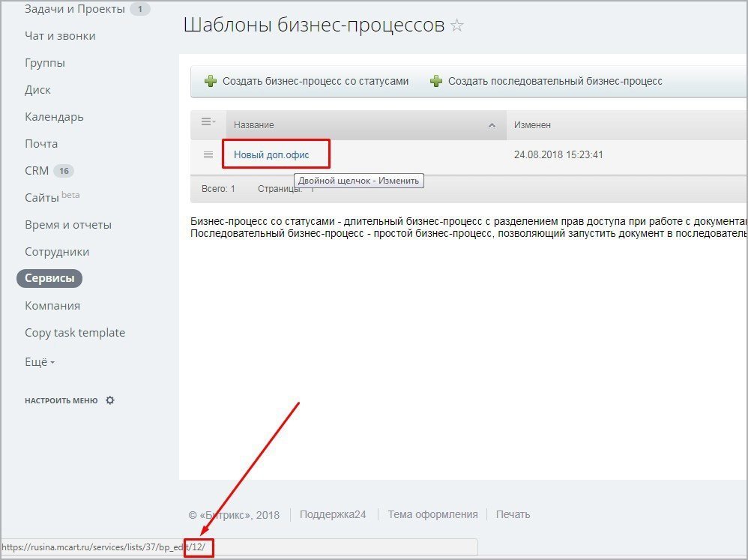748x560 pixels.
Task: Open the Поддержка24 footer link
Action: point(333,514)
